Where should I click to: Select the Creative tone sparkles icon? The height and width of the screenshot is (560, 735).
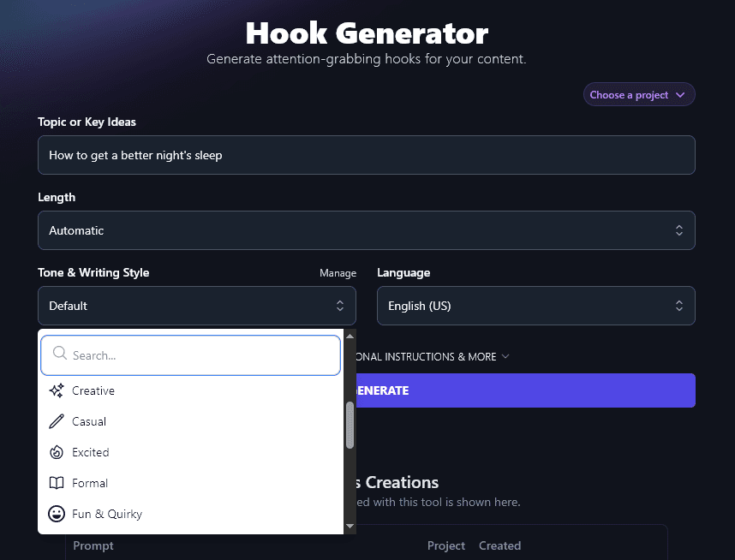pyautogui.click(x=57, y=390)
